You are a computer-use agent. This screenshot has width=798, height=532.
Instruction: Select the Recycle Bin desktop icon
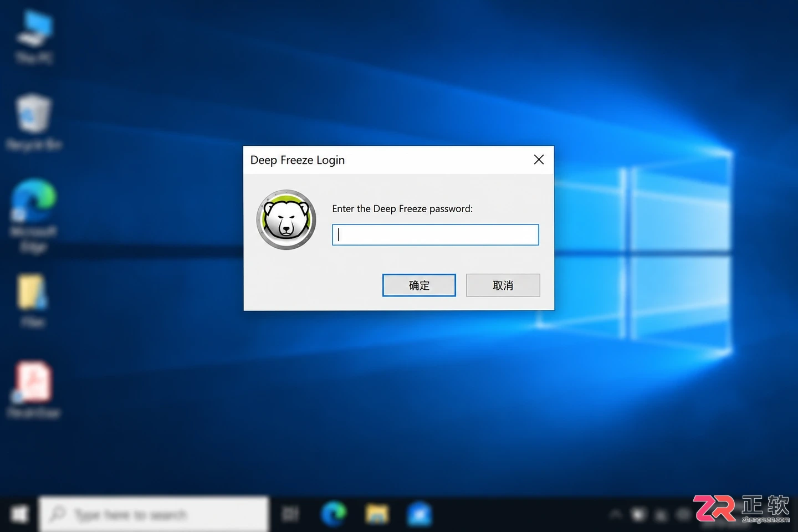34,122
